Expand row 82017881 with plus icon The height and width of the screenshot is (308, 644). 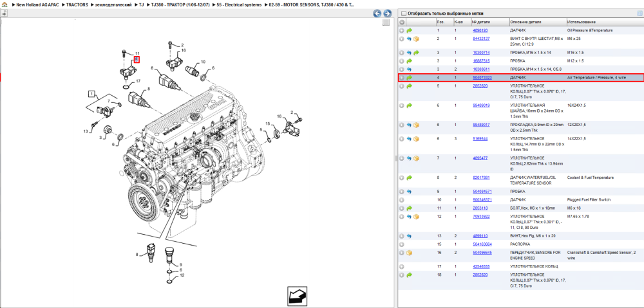click(x=402, y=178)
